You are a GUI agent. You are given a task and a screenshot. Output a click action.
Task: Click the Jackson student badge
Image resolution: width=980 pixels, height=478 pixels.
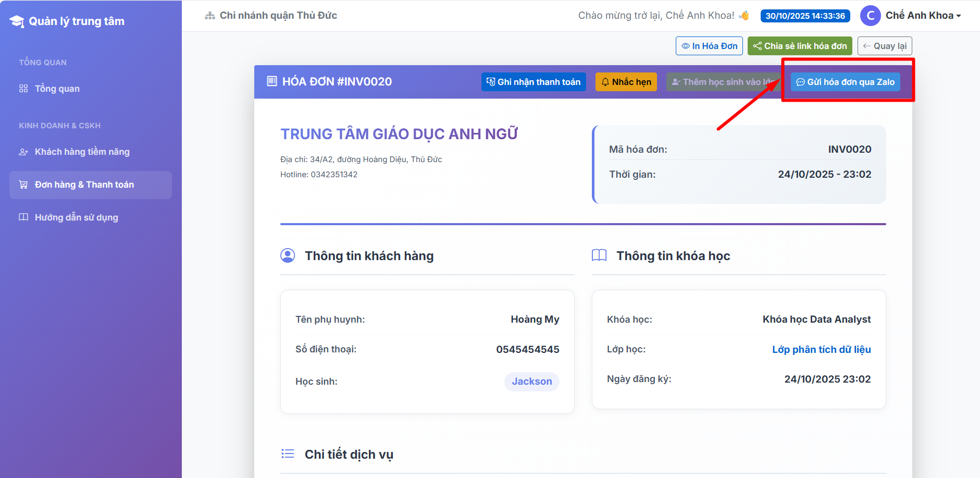click(531, 382)
